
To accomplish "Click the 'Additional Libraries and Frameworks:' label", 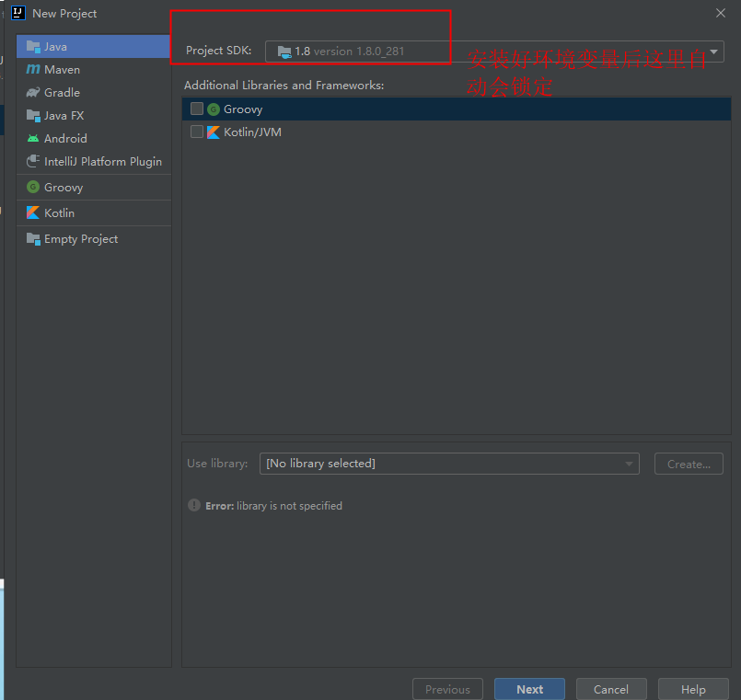I will point(284,85).
